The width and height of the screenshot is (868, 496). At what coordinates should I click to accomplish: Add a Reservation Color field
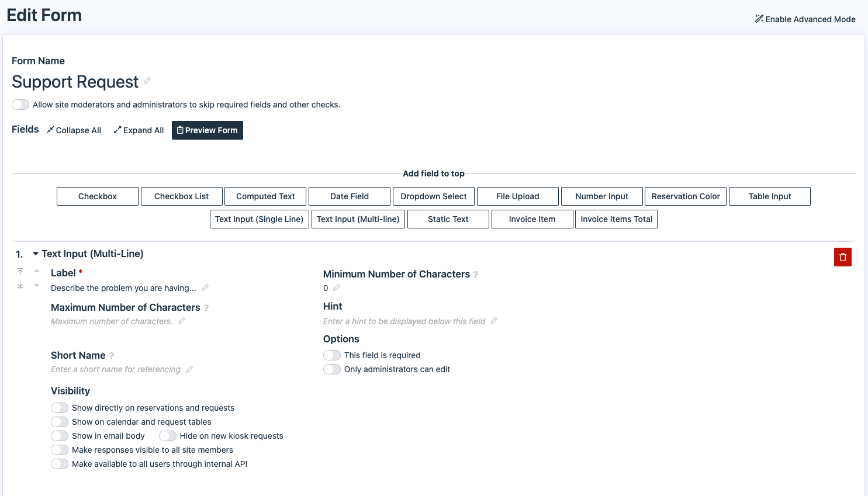coord(686,196)
